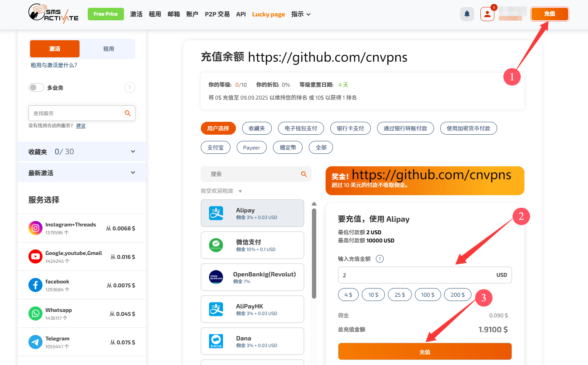
Task: Click the Whatsapp service icon
Action: point(35,313)
